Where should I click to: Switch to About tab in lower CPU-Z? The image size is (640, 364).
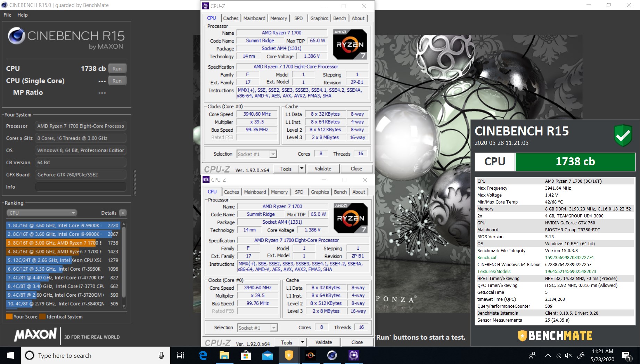(x=359, y=192)
